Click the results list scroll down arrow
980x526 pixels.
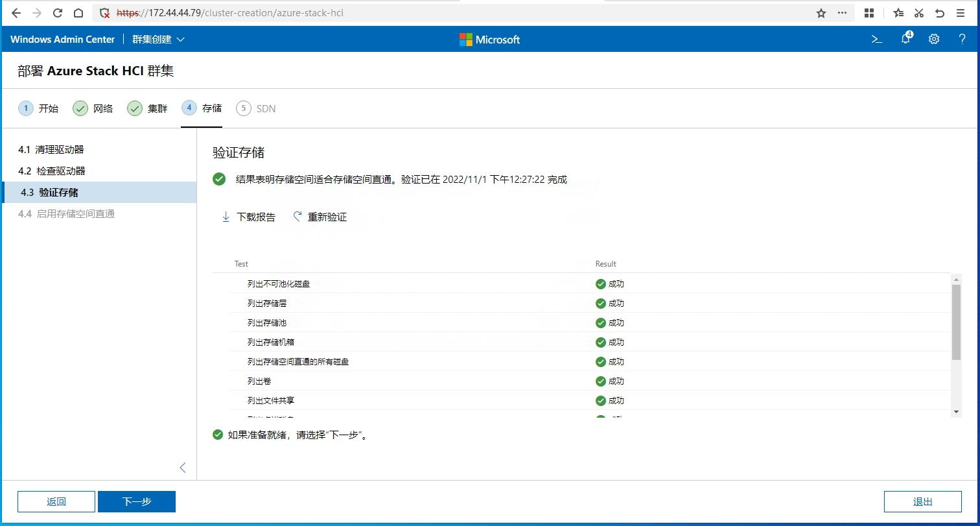click(956, 412)
